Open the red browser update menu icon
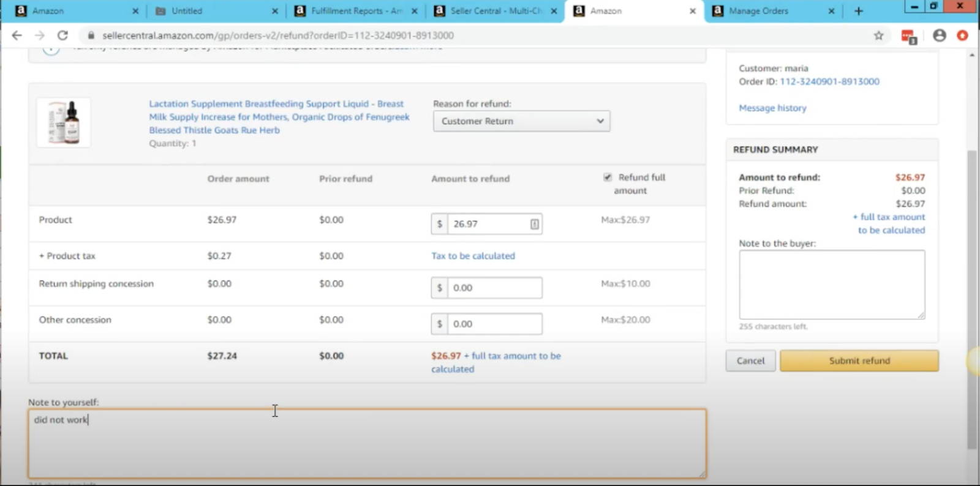 click(x=962, y=36)
